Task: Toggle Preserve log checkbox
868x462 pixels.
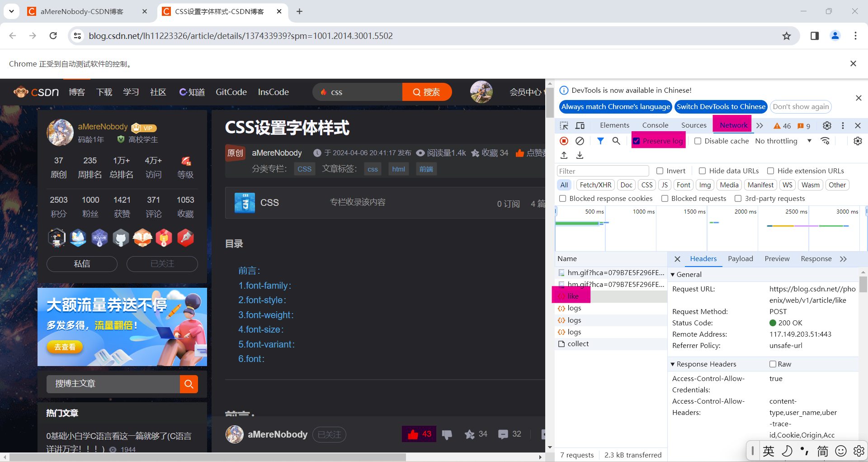Action: click(x=636, y=141)
